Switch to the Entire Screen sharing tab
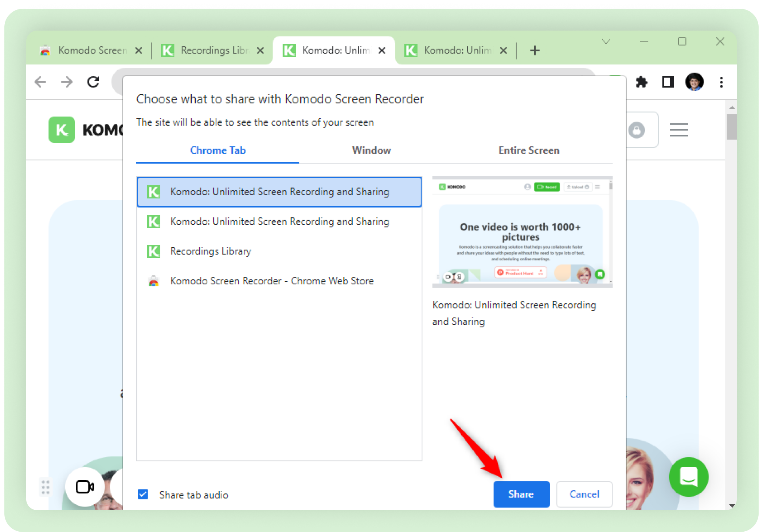 [x=529, y=150]
